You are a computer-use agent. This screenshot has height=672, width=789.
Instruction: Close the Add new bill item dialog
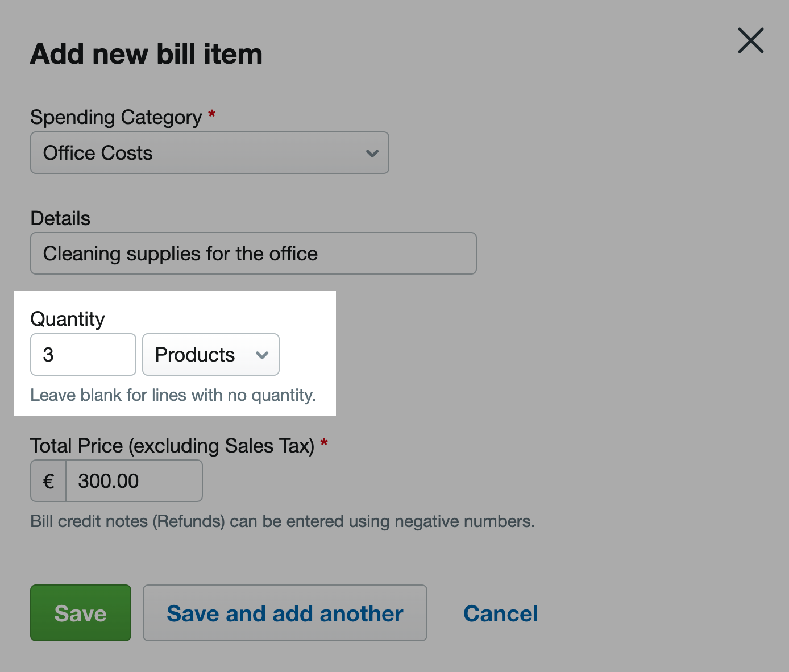pyautogui.click(x=750, y=40)
